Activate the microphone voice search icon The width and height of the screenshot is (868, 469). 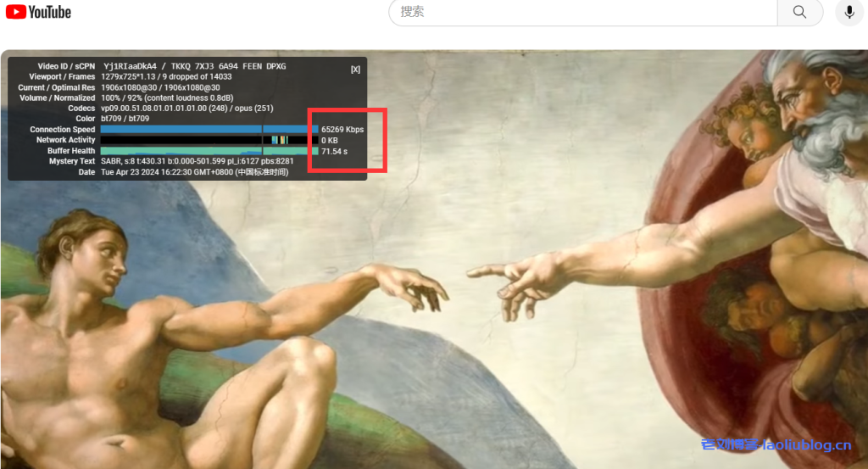coord(849,12)
